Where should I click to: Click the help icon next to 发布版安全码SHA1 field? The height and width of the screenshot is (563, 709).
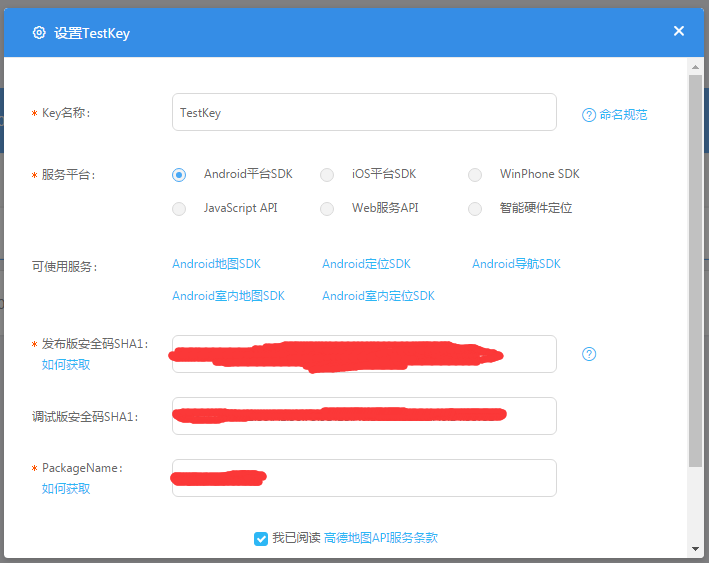click(589, 354)
